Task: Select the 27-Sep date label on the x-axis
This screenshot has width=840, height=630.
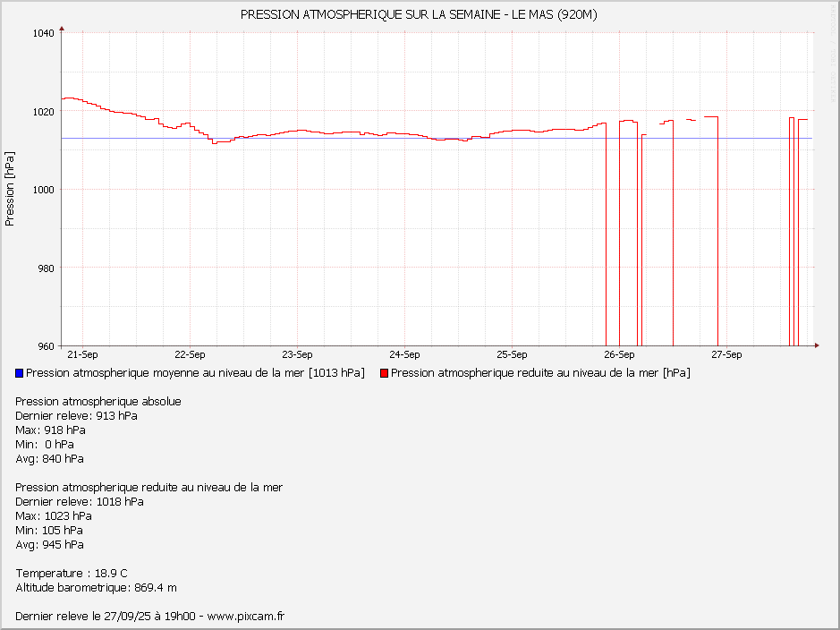Action: coord(726,354)
